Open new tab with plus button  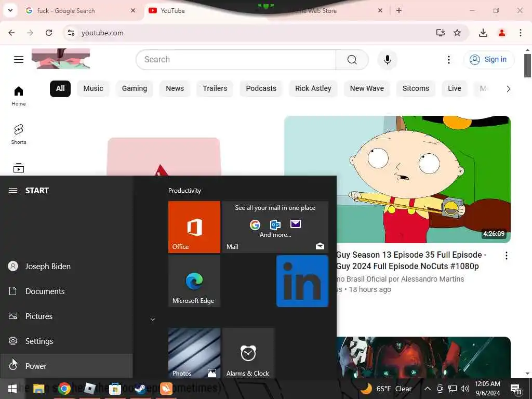[x=398, y=11]
